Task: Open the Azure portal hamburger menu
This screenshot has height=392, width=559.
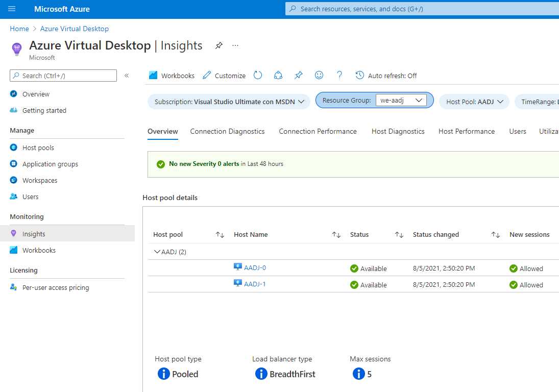Action: pos(12,8)
